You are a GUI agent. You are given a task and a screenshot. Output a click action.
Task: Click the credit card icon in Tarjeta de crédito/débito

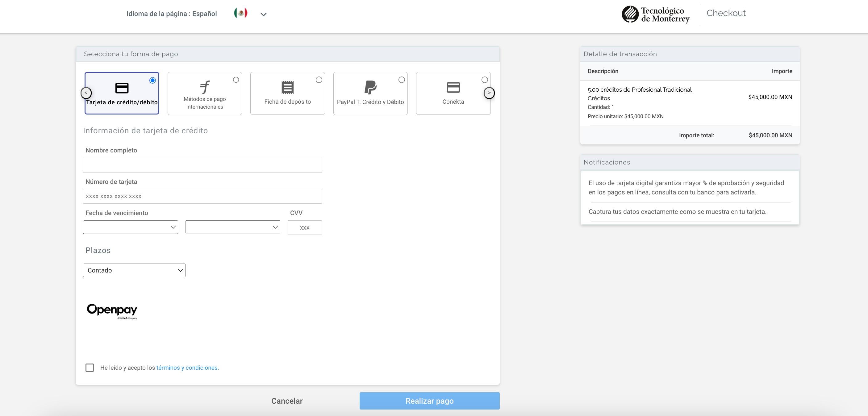[x=122, y=88]
